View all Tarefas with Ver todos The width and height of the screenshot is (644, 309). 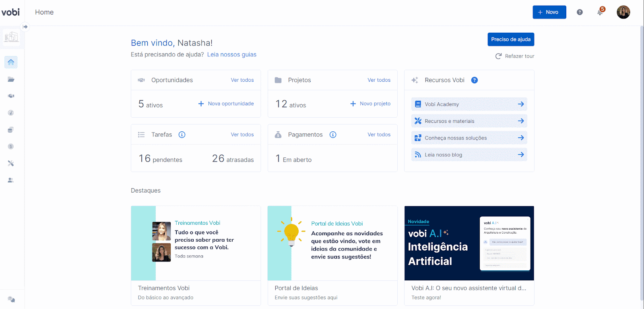click(242, 135)
